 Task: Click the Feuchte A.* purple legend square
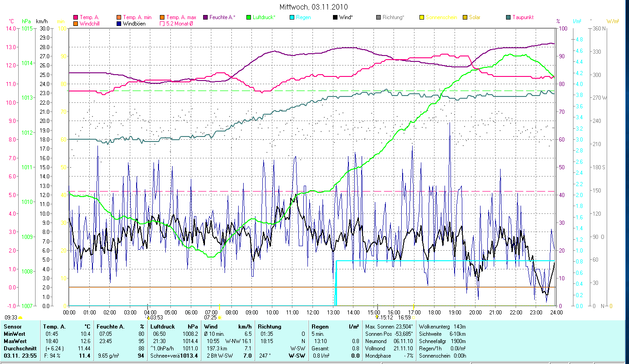(205, 17)
